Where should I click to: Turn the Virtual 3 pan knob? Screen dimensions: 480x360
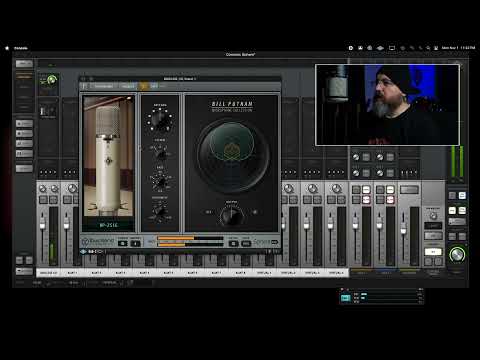point(313,189)
